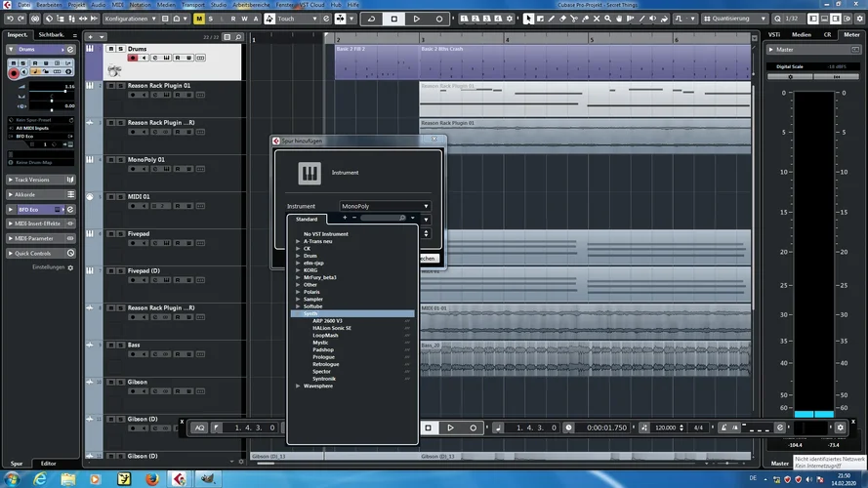The width and height of the screenshot is (868, 488).
Task: Enable record on the Drums track
Action: coord(133,59)
